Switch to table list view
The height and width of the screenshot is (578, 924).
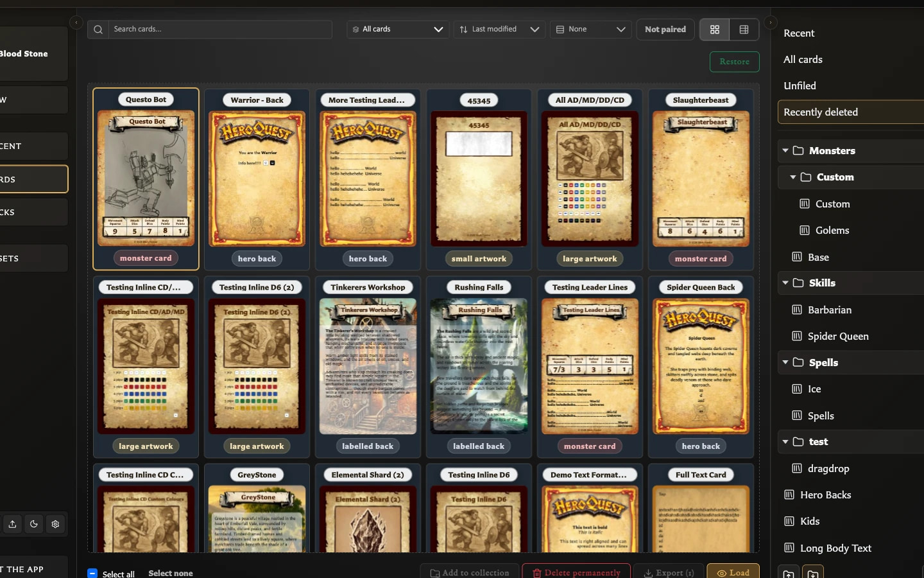744,30
